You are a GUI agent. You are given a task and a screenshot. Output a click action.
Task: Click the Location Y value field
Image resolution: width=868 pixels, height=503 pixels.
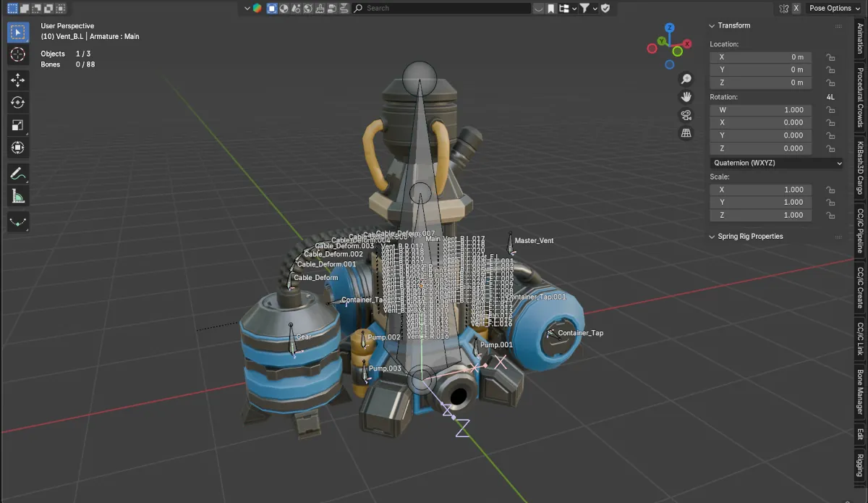click(x=760, y=70)
